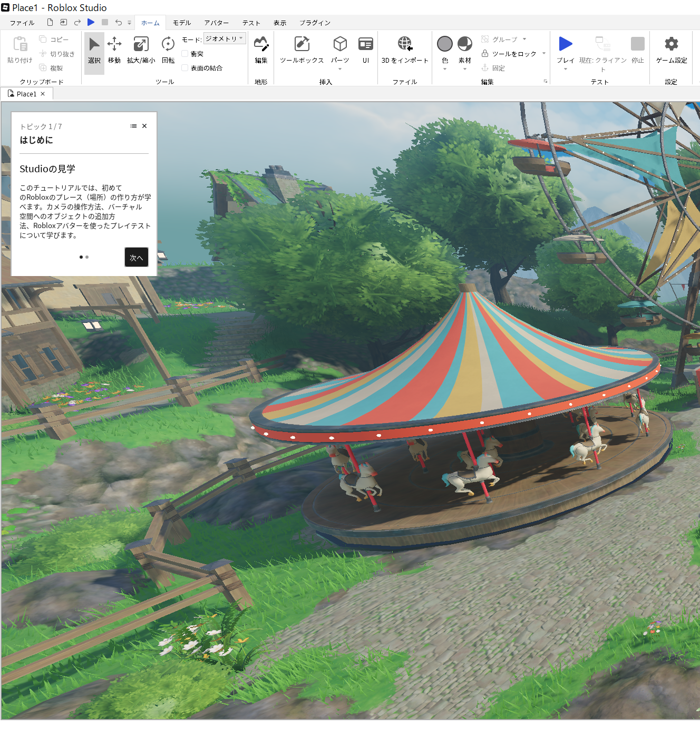This screenshot has width=700, height=737.
Task: Insert a パーツ (Part) cube
Action: click(x=340, y=44)
